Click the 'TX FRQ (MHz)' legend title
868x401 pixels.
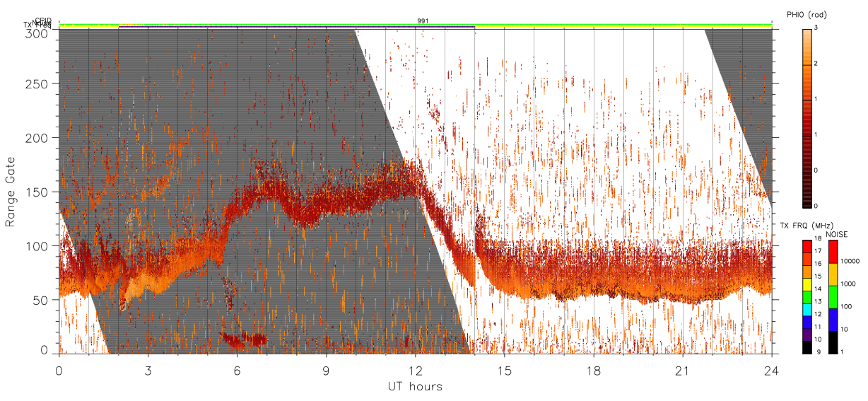click(x=807, y=225)
